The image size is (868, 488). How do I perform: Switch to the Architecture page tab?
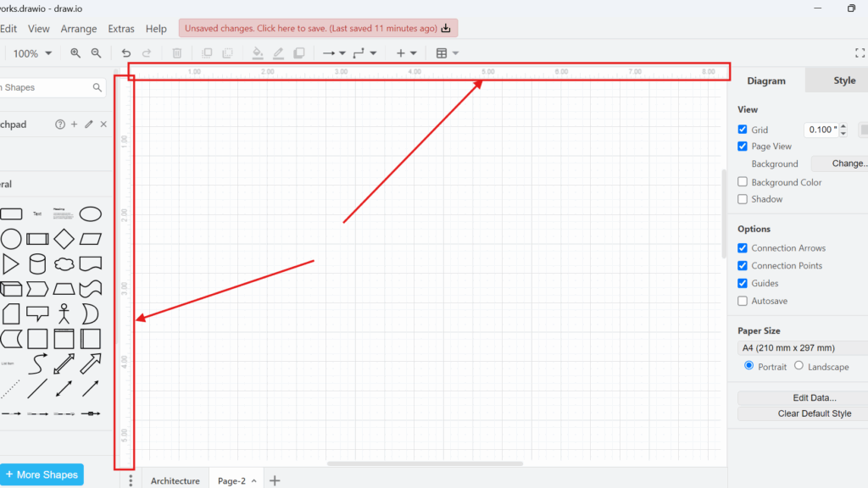pyautogui.click(x=175, y=480)
